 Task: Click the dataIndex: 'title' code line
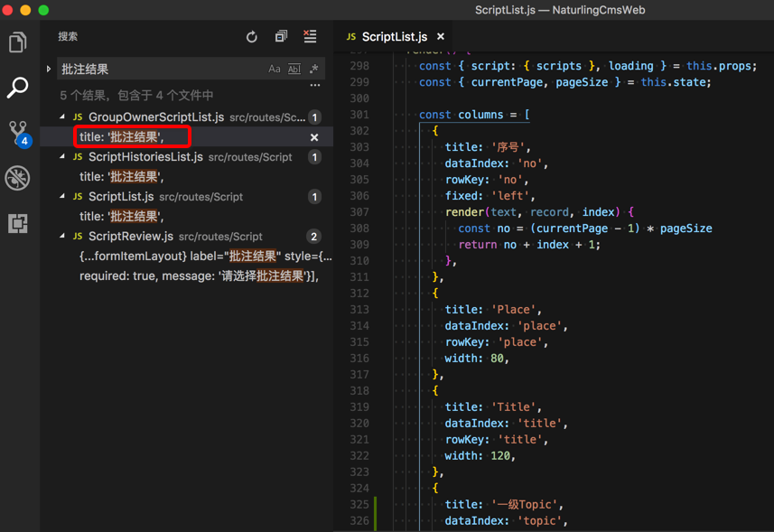click(x=506, y=424)
